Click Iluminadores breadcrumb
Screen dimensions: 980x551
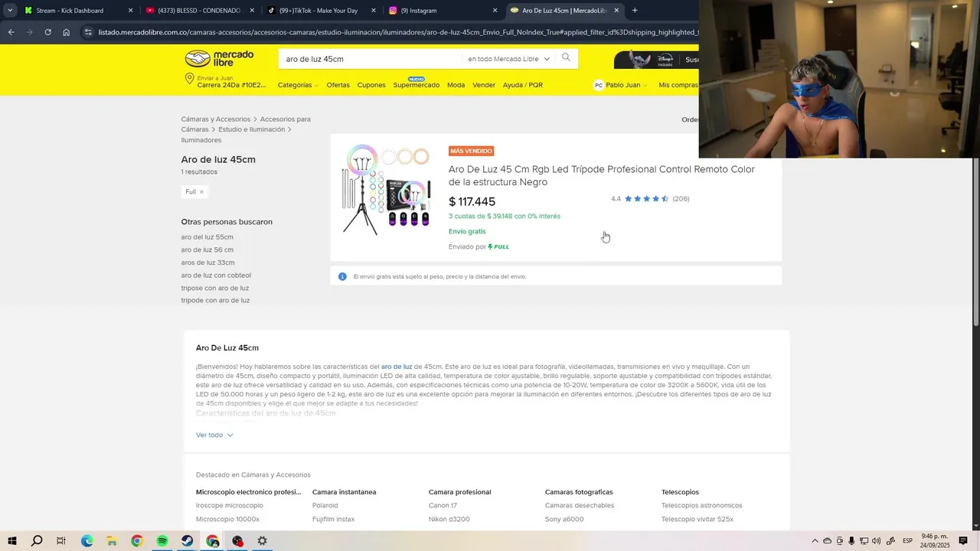tap(201, 140)
